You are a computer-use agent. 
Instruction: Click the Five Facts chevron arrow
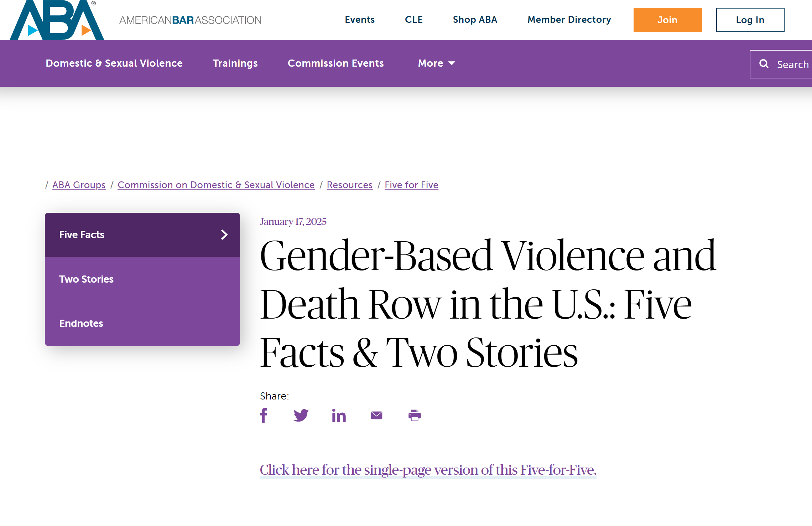click(224, 234)
